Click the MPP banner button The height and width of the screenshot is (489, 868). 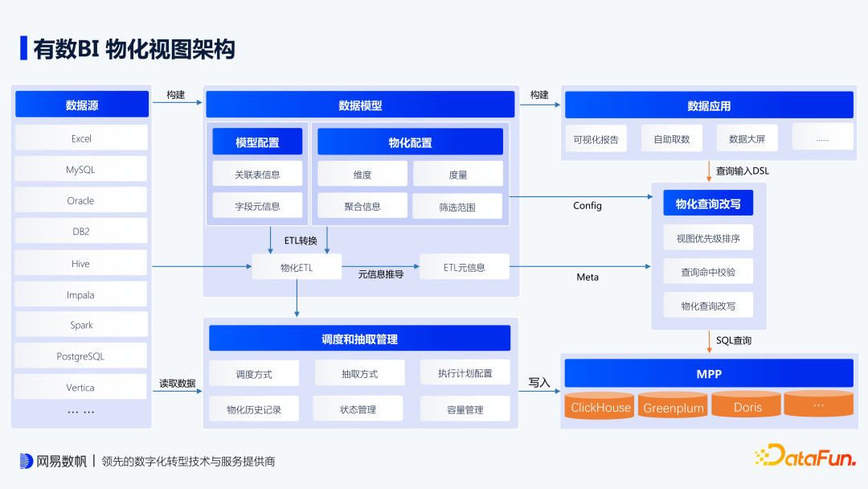click(x=708, y=372)
